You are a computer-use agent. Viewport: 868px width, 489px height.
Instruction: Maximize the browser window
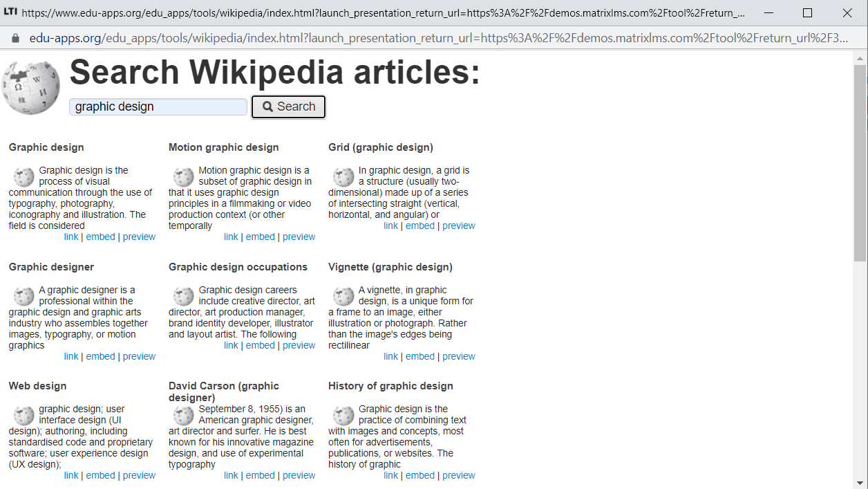807,12
